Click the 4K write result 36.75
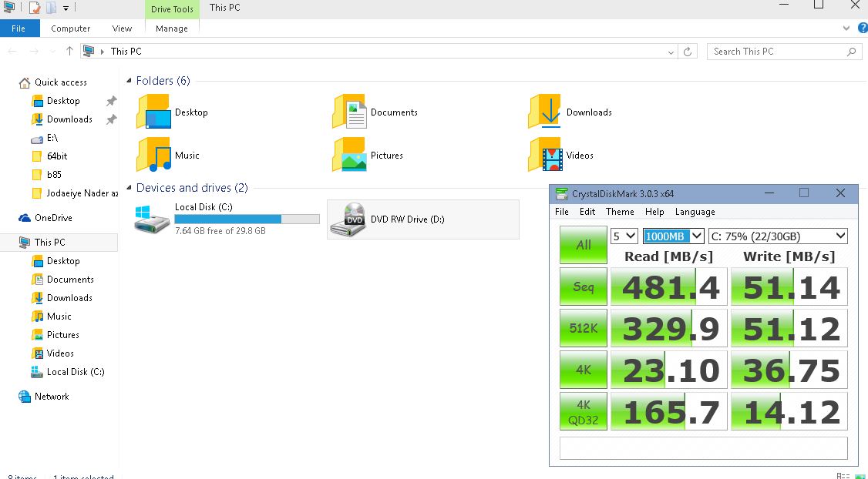The image size is (868, 479). [x=789, y=370]
